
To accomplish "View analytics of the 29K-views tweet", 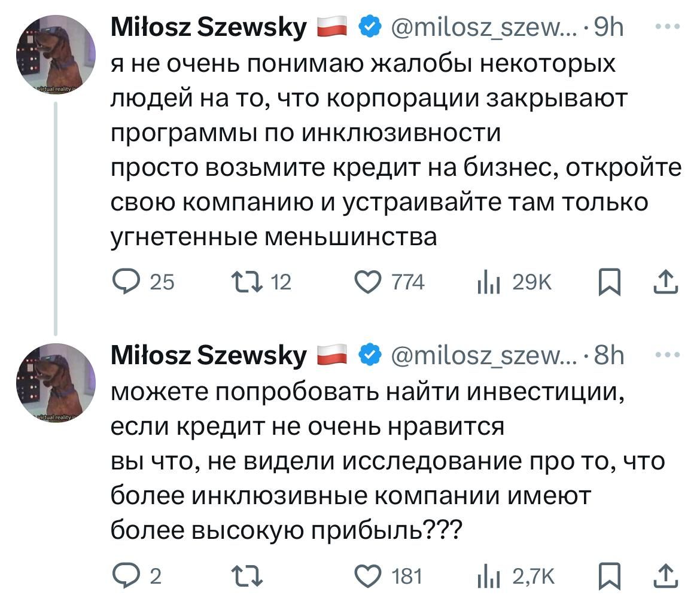I will (x=488, y=281).
